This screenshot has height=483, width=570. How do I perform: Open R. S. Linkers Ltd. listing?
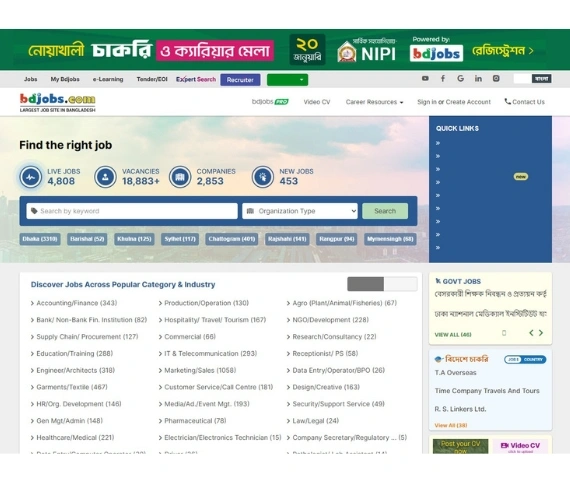[460, 409]
